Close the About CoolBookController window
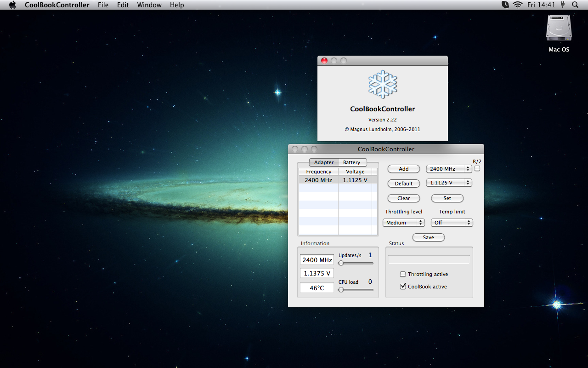This screenshot has height=368, width=588. [324, 61]
